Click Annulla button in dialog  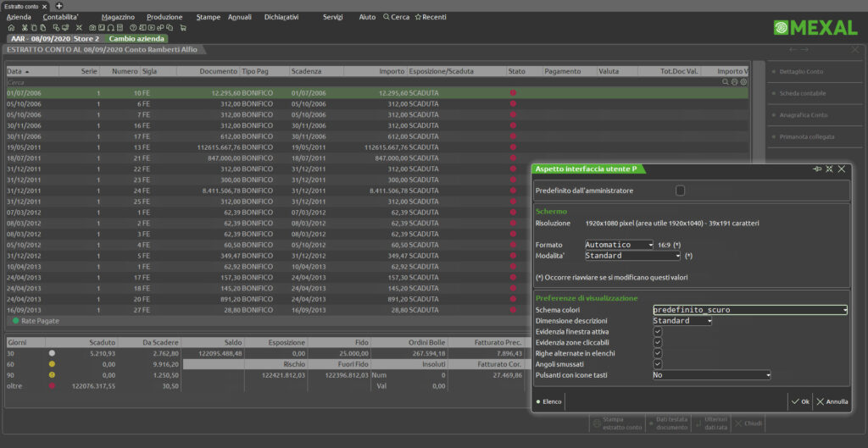[832, 401]
